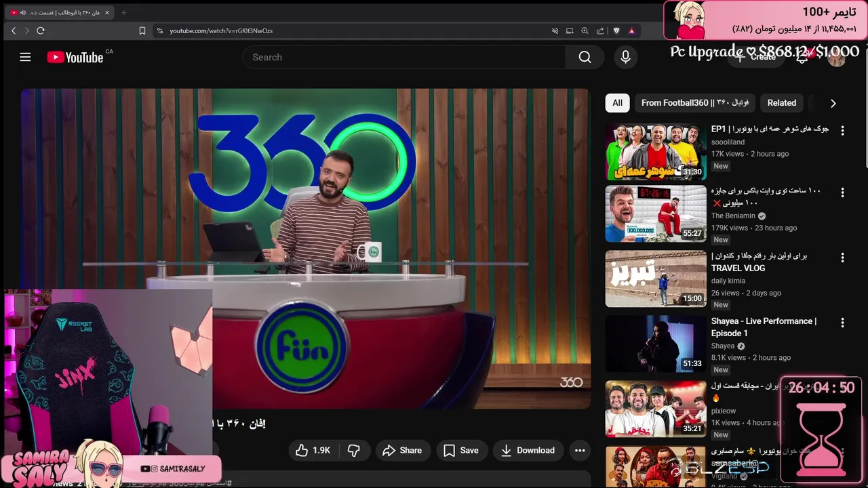
Task: Open the daily kimia 15:00 thumbnail
Action: pyautogui.click(x=656, y=279)
